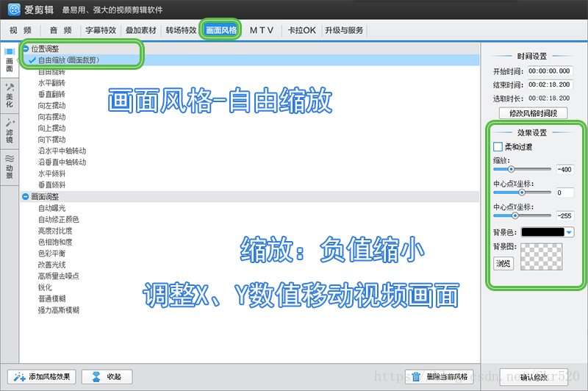
Task: Open the 背景色 color dropdown arrow
Action: [569, 232]
